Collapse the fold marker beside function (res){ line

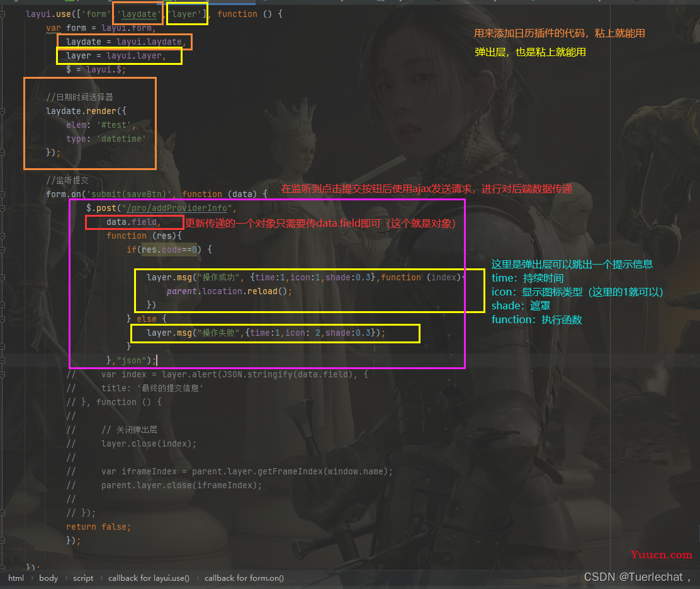pos(3,236)
